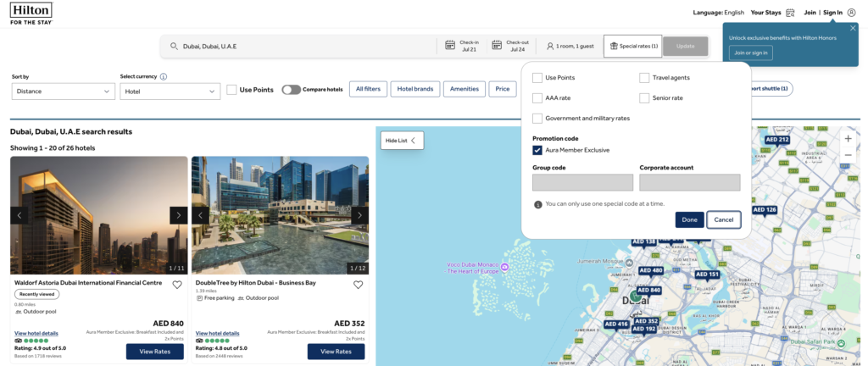868x366 pixels.
Task: Open the Check-in date Jul 21
Action: pos(462,47)
